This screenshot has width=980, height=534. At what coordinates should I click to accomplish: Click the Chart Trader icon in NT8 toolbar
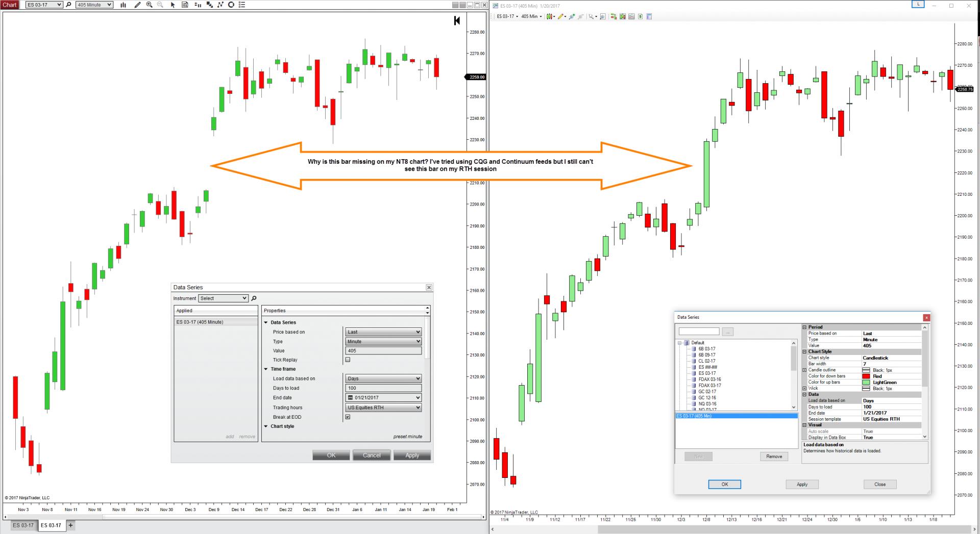click(209, 5)
